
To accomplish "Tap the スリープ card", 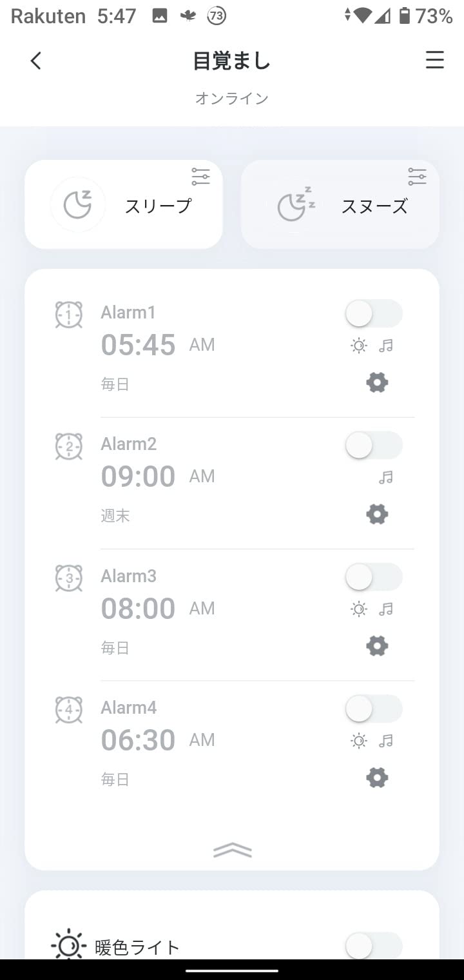I will pyautogui.click(x=158, y=206).
